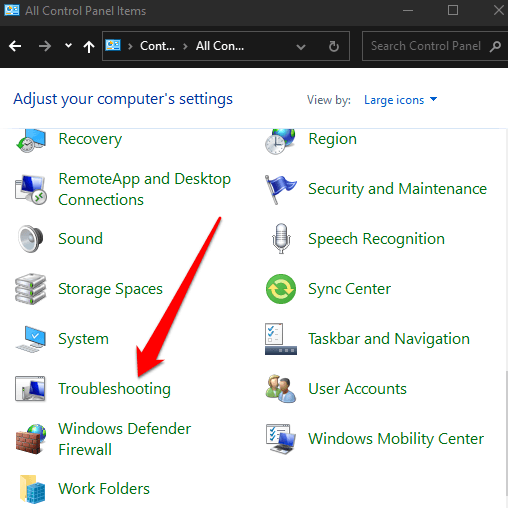
Task: Open the Security and Maintenance link
Action: 397,189
